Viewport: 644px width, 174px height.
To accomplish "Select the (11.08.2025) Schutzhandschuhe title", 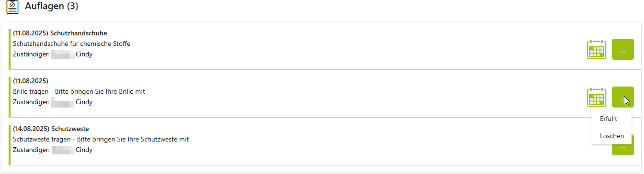I will [60, 33].
